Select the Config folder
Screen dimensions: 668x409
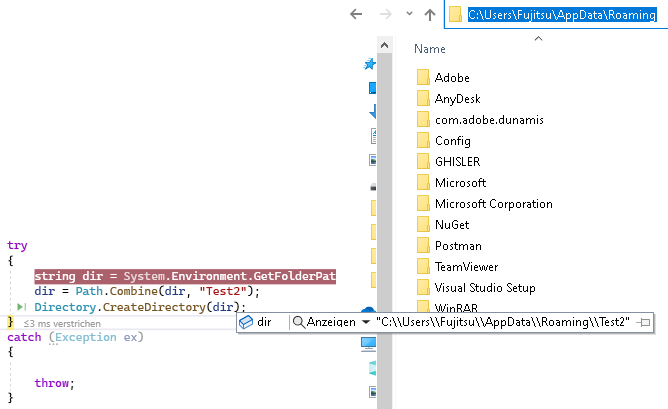452,141
